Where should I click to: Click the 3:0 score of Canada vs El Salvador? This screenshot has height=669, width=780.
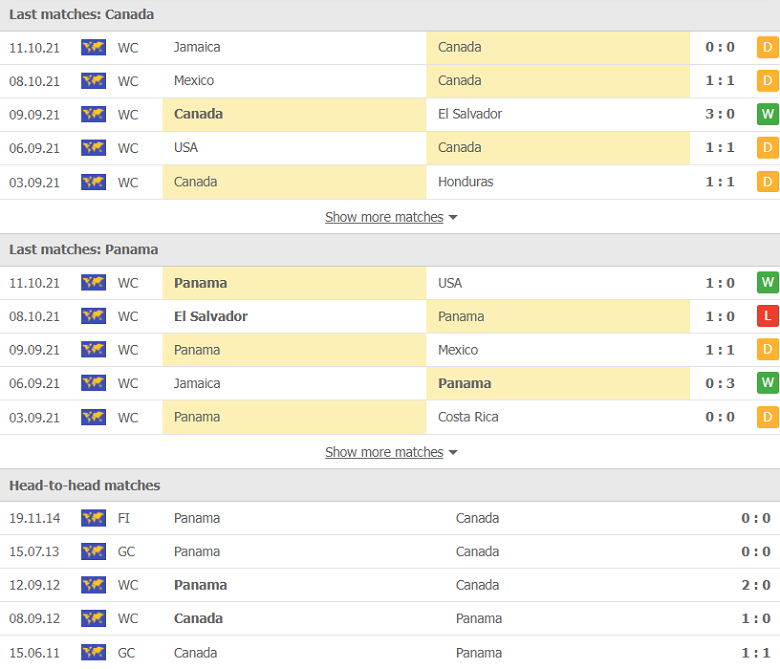(720, 114)
